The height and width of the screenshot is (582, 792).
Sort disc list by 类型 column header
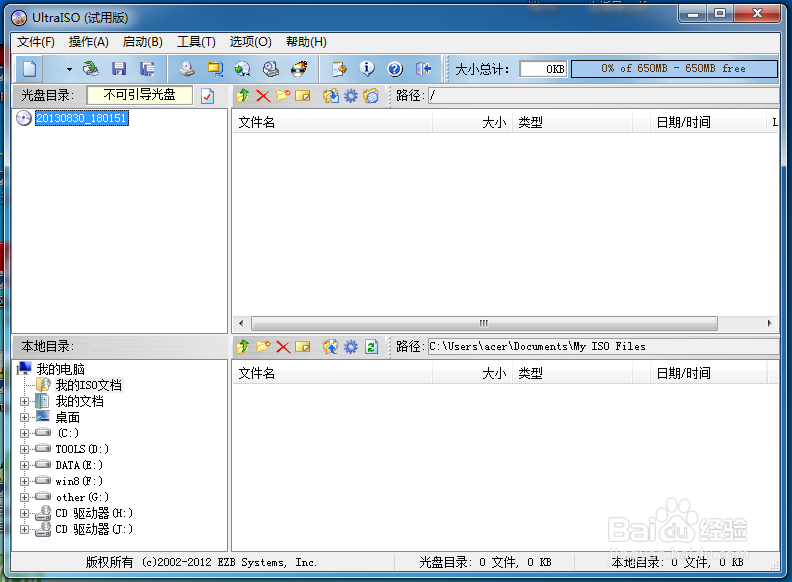point(572,122)
